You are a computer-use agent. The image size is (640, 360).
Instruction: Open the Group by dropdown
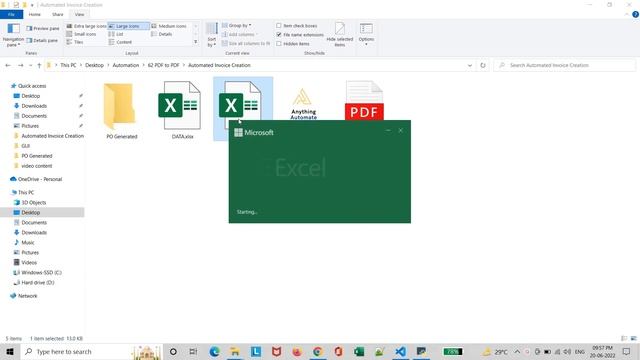click(x=237, y=25)
